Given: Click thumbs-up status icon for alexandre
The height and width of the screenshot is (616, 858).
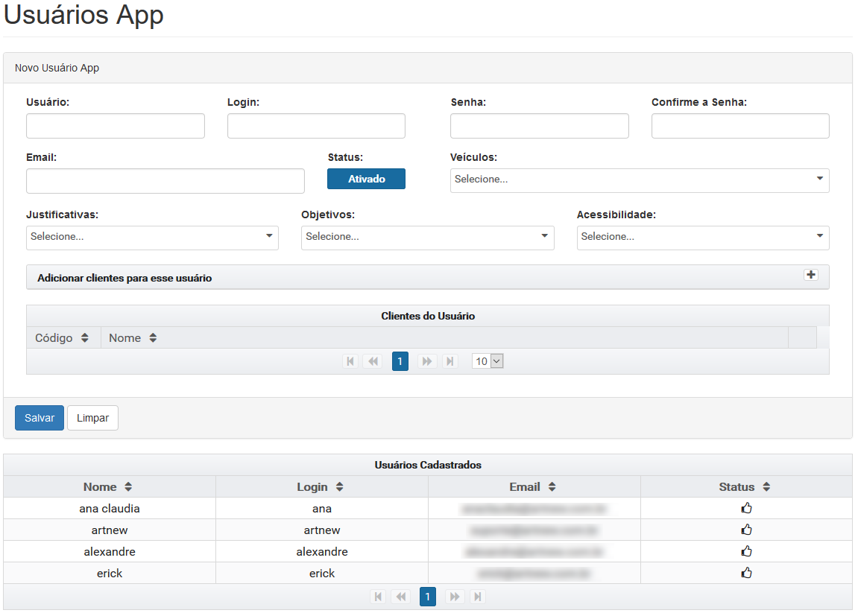Looking at the screenshot, I should click(746, 551).
